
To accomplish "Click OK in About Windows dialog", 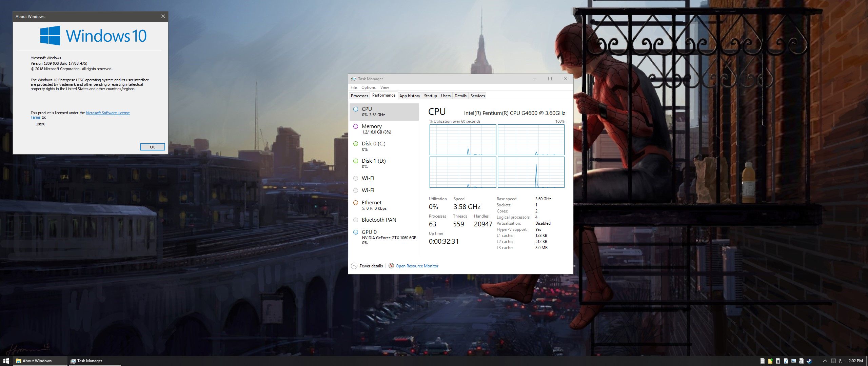I will (153, 147).
